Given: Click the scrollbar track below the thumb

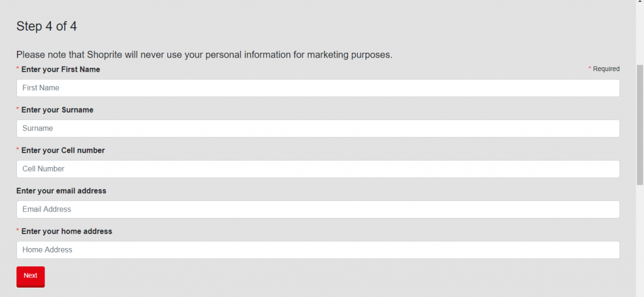Looking at the screenshot, I should point(640,239).
